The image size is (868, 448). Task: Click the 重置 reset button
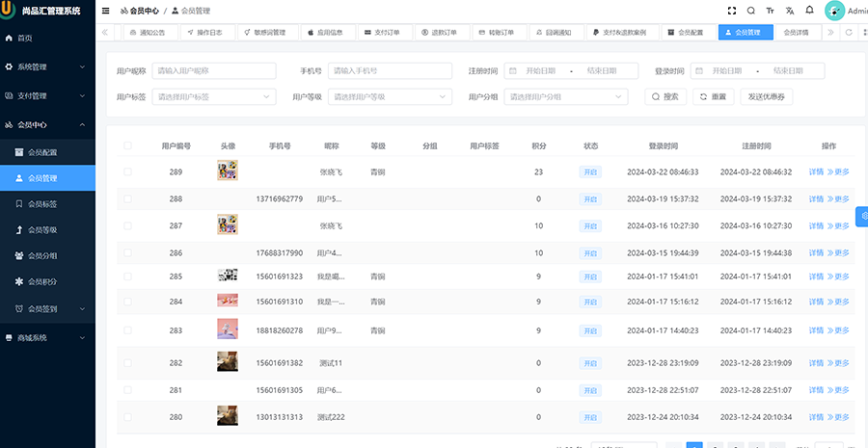[x=714, y=96]
